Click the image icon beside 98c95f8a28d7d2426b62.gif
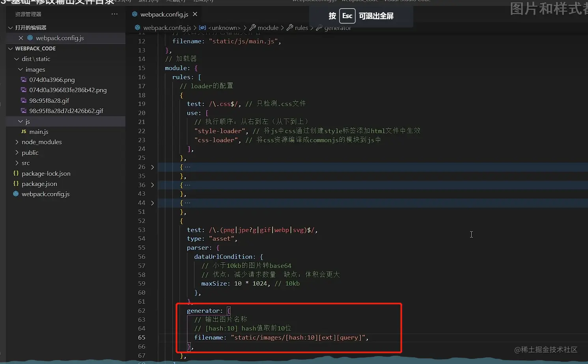 click(24, 111)
